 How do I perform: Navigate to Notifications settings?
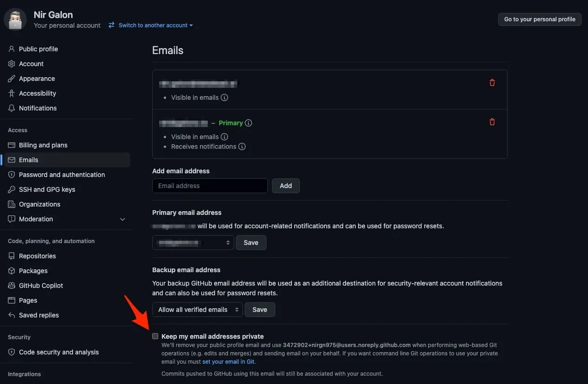point(37,108)
